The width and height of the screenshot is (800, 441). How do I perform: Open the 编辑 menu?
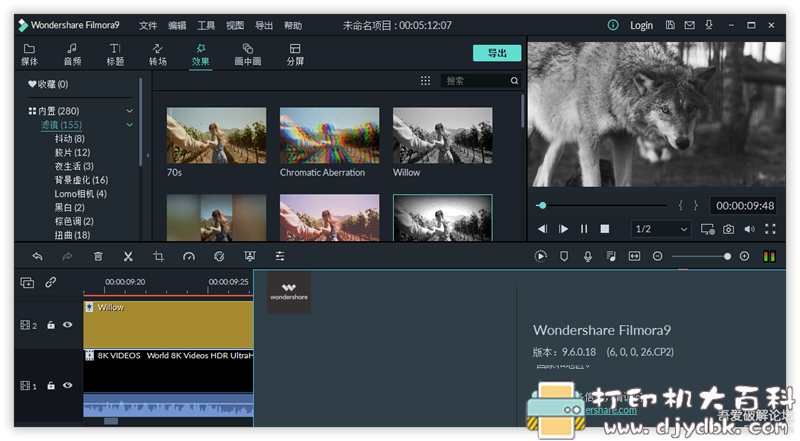click(x=177, y=26)
